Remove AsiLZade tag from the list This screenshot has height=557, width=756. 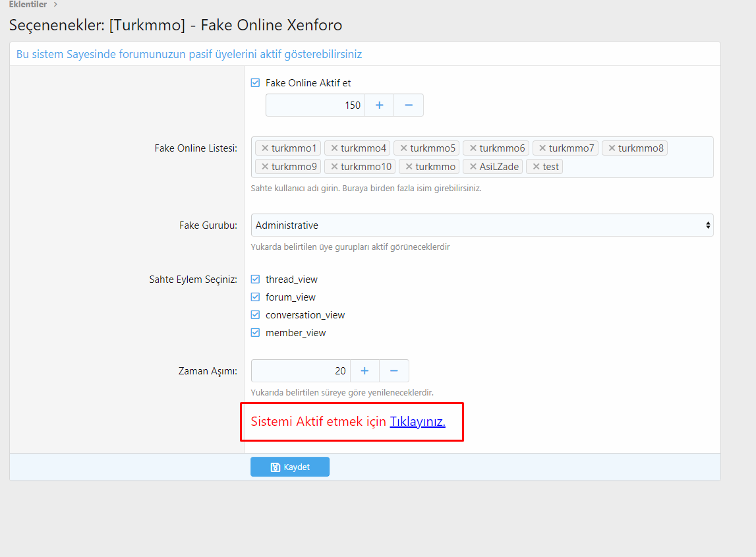pos(473,167)
